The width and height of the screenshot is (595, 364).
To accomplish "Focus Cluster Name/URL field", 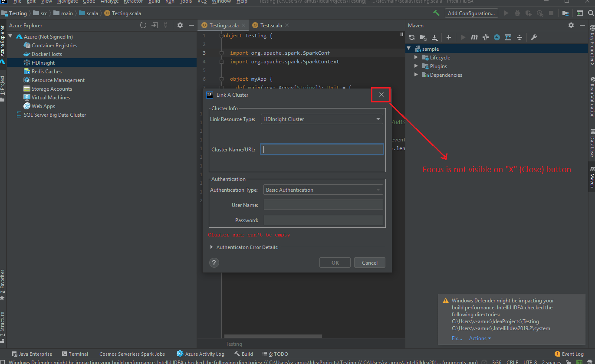I will coord(322,149).
